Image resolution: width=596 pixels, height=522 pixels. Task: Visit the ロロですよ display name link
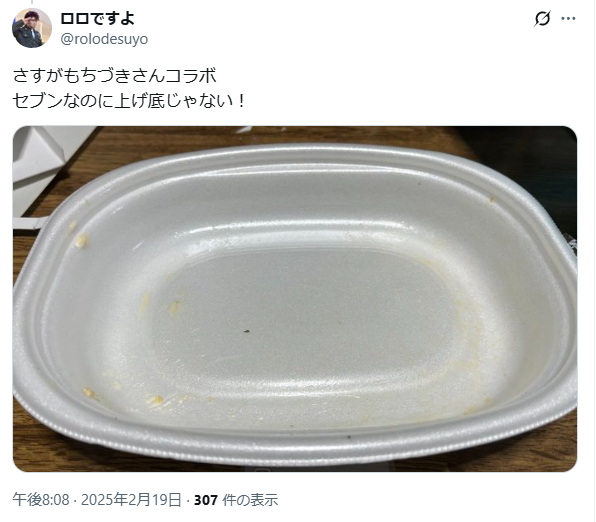pyautogui.click(x=97, y=18)
